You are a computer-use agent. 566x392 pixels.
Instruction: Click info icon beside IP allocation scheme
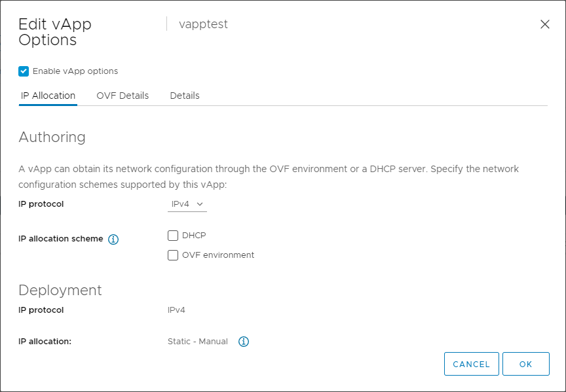pyautogui.click(x=113, y=240)
